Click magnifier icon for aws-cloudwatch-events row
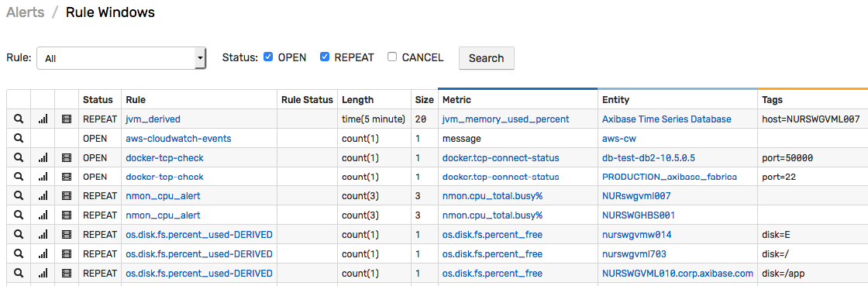This screenshot has height=286, width=868. 19,138
